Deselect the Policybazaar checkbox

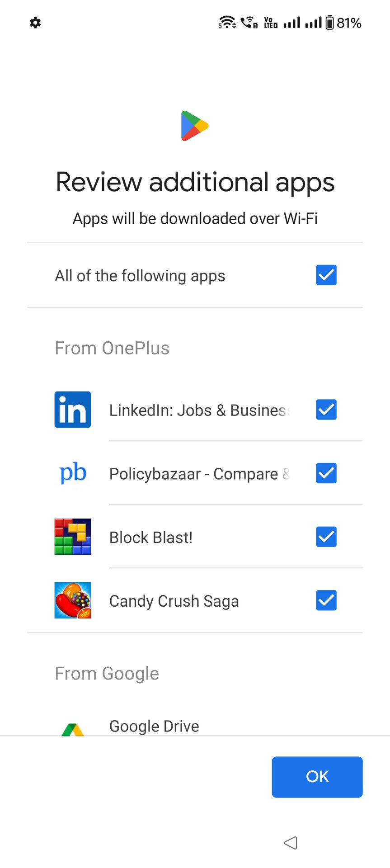(326, 473)
